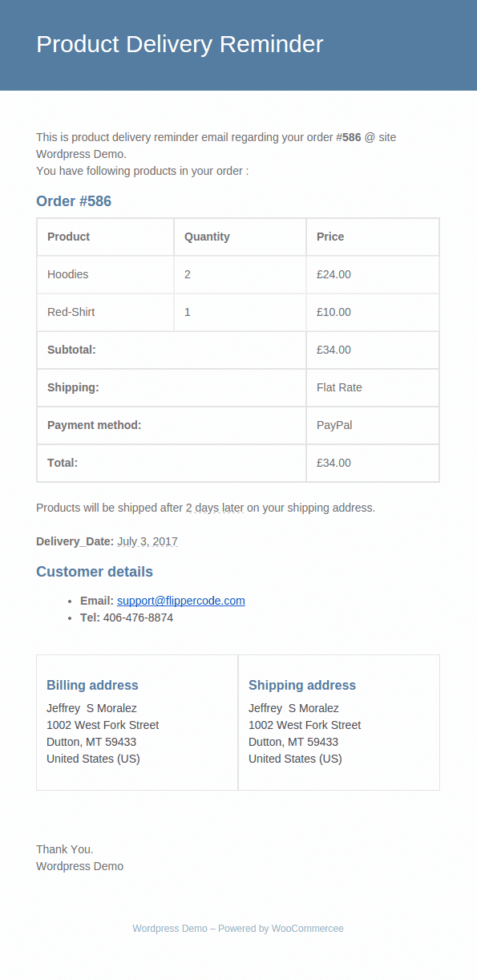The height and width of the screenshot is (980, 477).
Task: Click the bold #586 order number in intro
Action: [x=349, y=137]
